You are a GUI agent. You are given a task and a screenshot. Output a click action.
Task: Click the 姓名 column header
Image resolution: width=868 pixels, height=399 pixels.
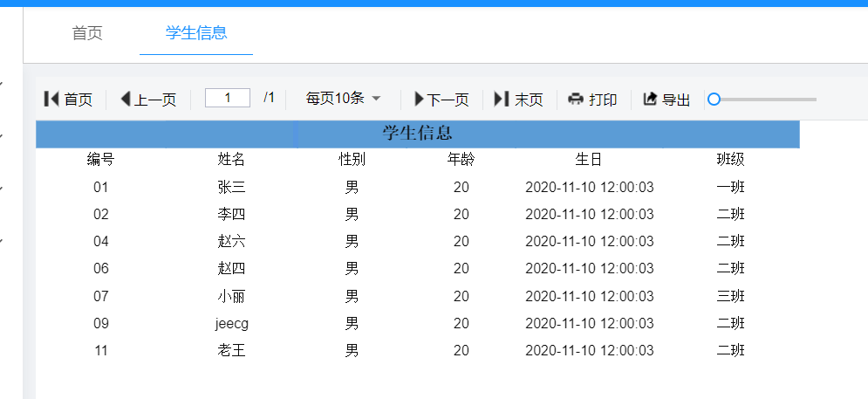pyautogui.click(x=231, y=160)
